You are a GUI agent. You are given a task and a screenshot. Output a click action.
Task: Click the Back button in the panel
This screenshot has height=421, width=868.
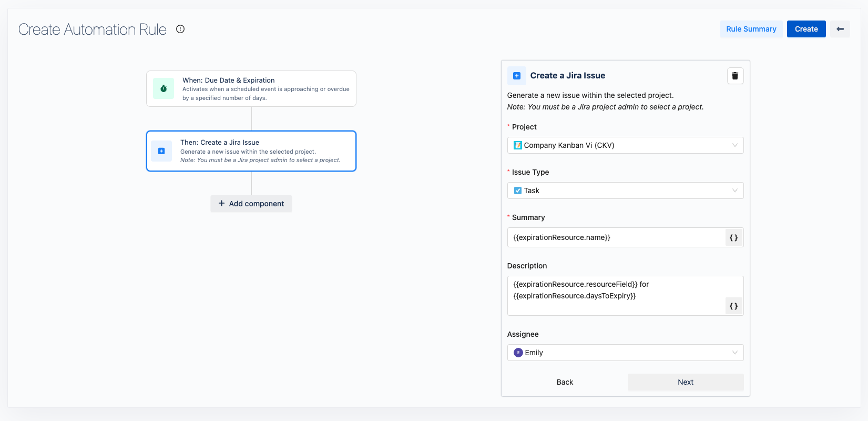click(565, 382)
